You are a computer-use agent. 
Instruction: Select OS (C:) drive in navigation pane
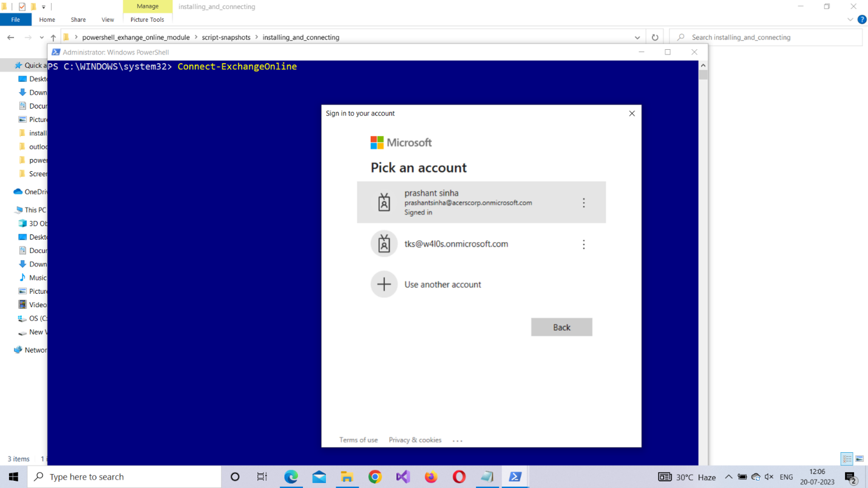pos(33,318)
